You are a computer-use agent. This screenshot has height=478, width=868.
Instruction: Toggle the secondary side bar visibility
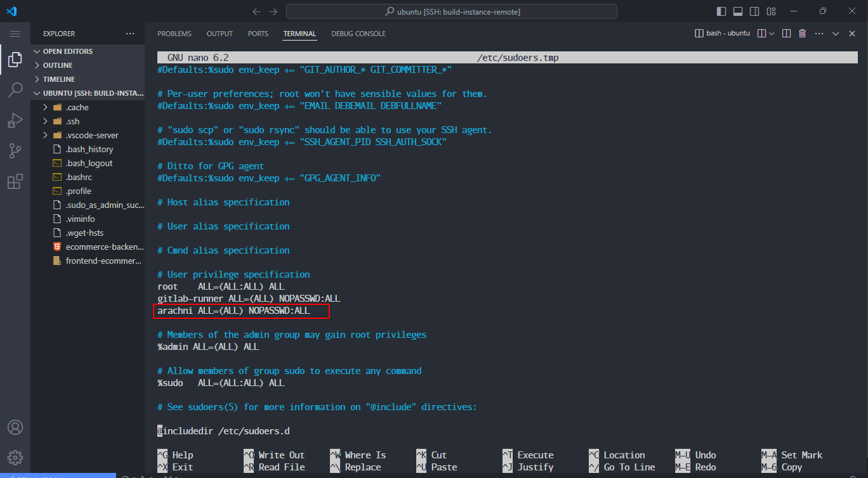coord(754,11)
